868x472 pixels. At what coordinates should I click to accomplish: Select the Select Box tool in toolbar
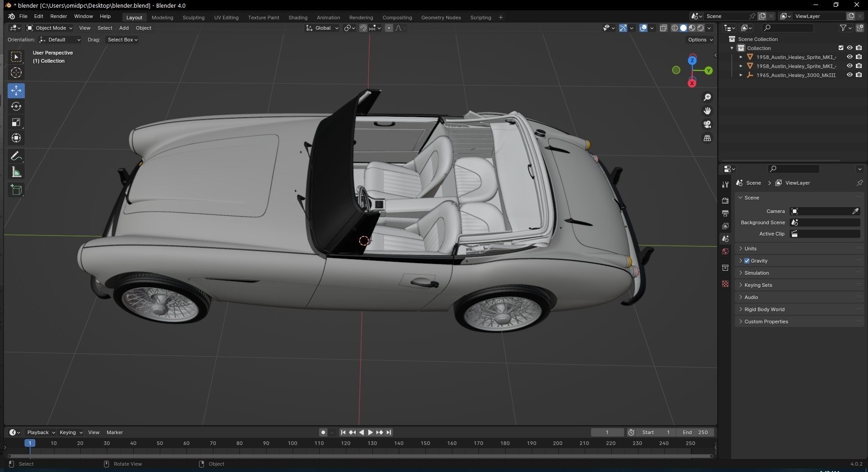16,57
